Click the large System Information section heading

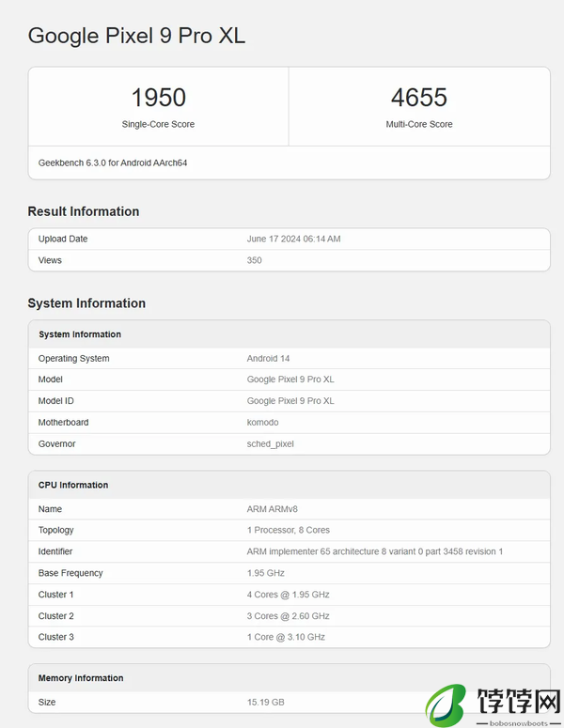pyautogui.click(x=86, y=303)
